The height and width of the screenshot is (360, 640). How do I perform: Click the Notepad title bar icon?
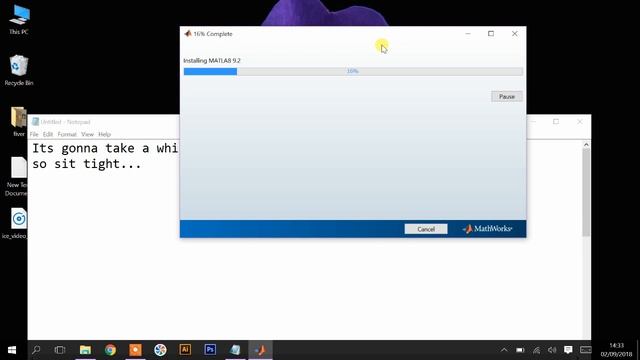[36, 122]
